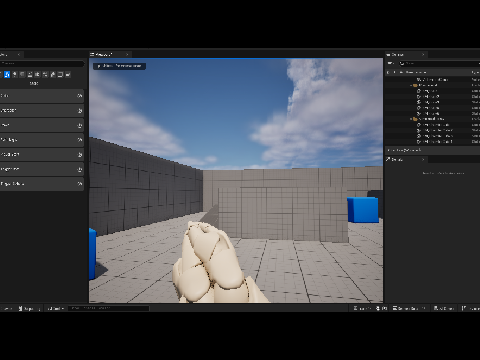The height and width of the screenshot is (360, 480).
Task: Click the console command input field
Action: click(x=109, y=309)
